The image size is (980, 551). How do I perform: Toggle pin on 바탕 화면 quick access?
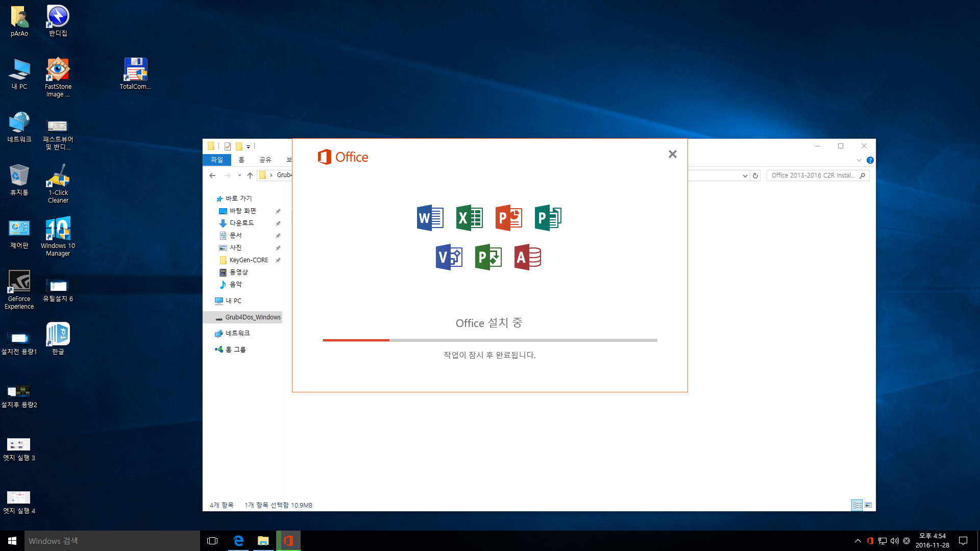[x=278, y=211]
